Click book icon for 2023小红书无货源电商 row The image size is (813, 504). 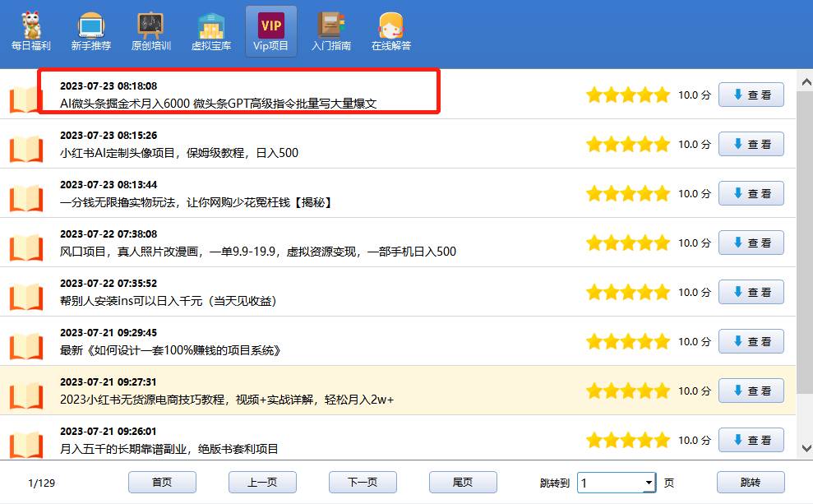click(x=26, y=395)
